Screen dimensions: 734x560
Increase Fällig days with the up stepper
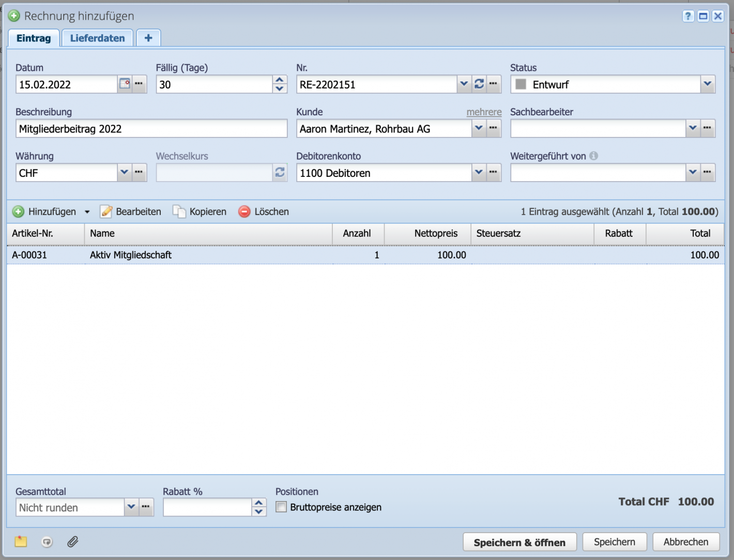279,80
